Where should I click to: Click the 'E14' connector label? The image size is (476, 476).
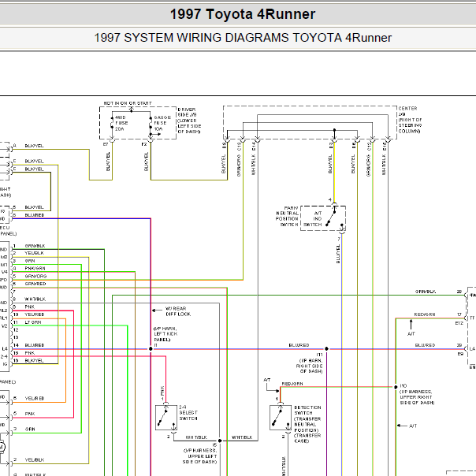tap(254, 147)
